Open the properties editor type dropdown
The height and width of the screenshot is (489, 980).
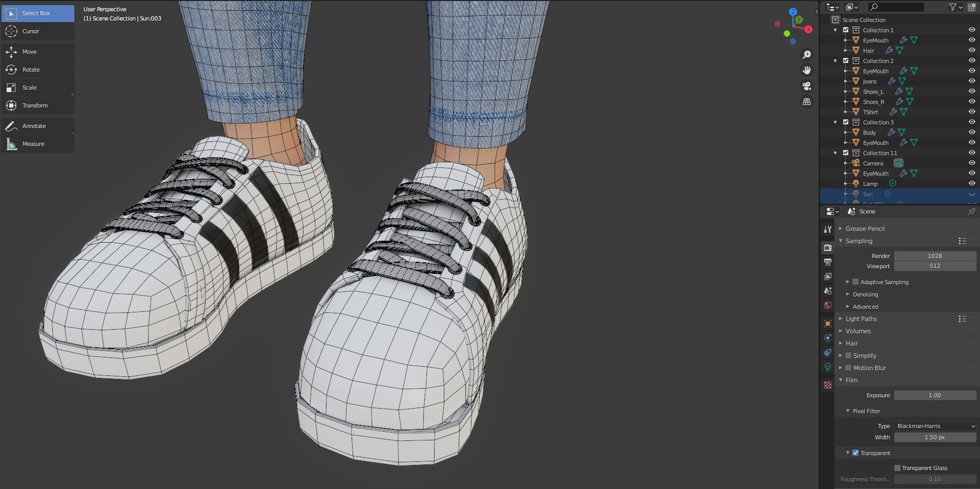[832, 211]
